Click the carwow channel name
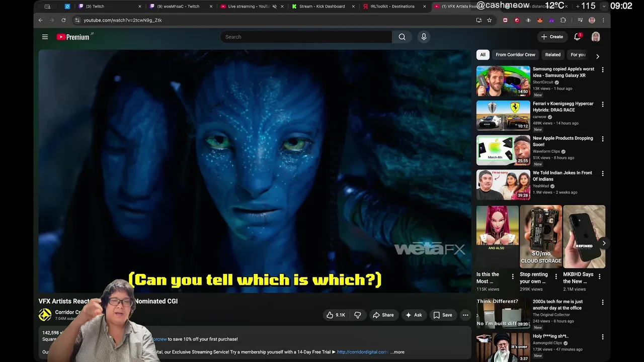 (539, 117)
